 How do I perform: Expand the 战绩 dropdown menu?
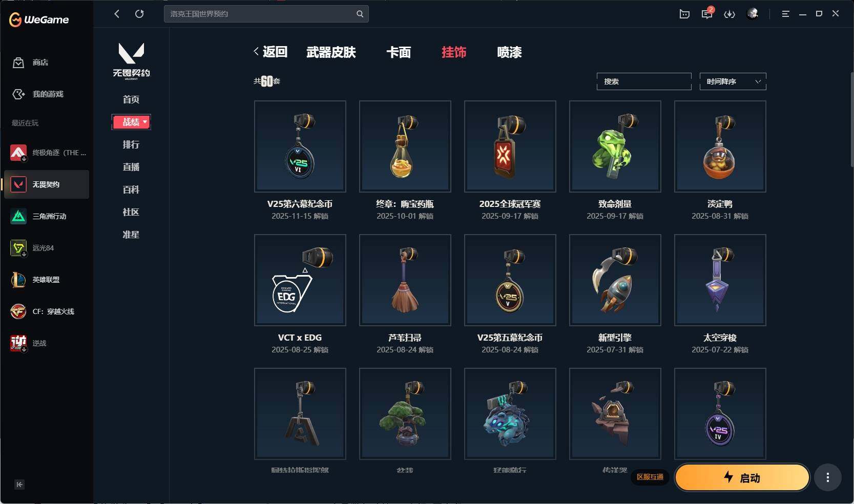tap(131, 122)
